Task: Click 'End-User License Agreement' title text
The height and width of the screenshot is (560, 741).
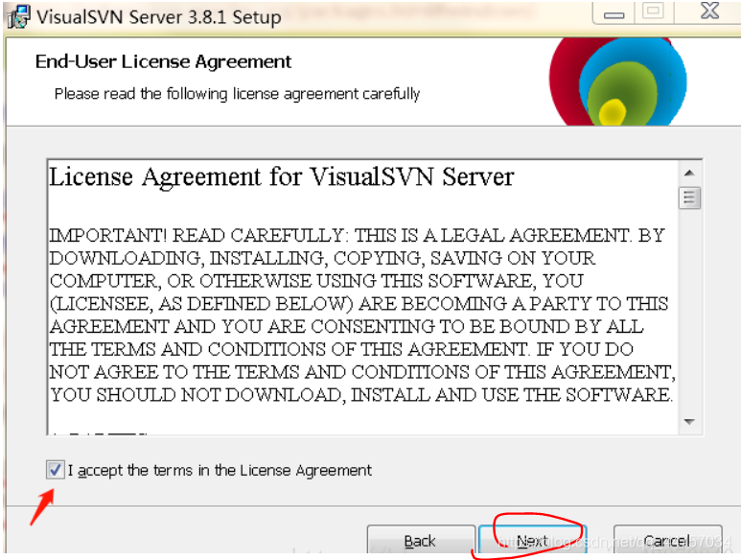Action: [163, 62]
